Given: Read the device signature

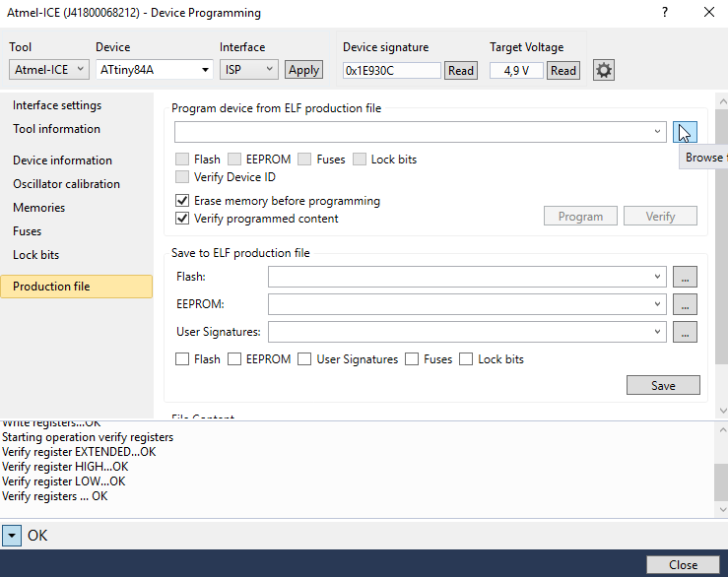Looking at the screenshot, I should click(x=461, y=71).
